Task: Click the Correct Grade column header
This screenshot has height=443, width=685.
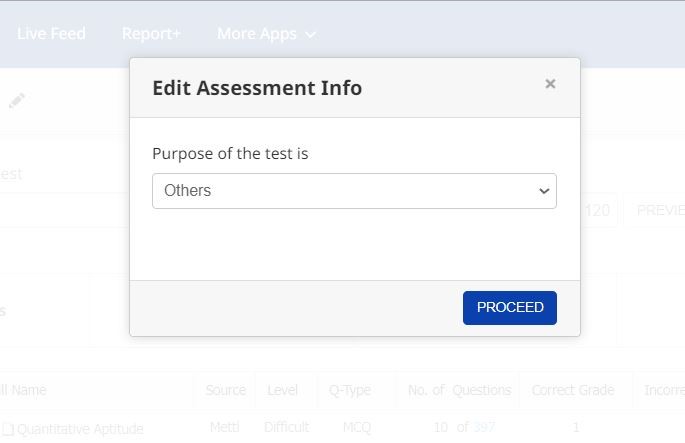Action: tap(573, 390)
